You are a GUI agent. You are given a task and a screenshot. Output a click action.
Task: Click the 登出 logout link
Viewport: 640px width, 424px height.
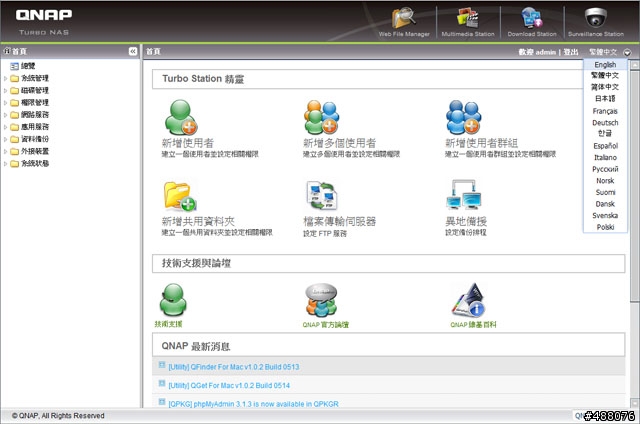coord(571,52)
